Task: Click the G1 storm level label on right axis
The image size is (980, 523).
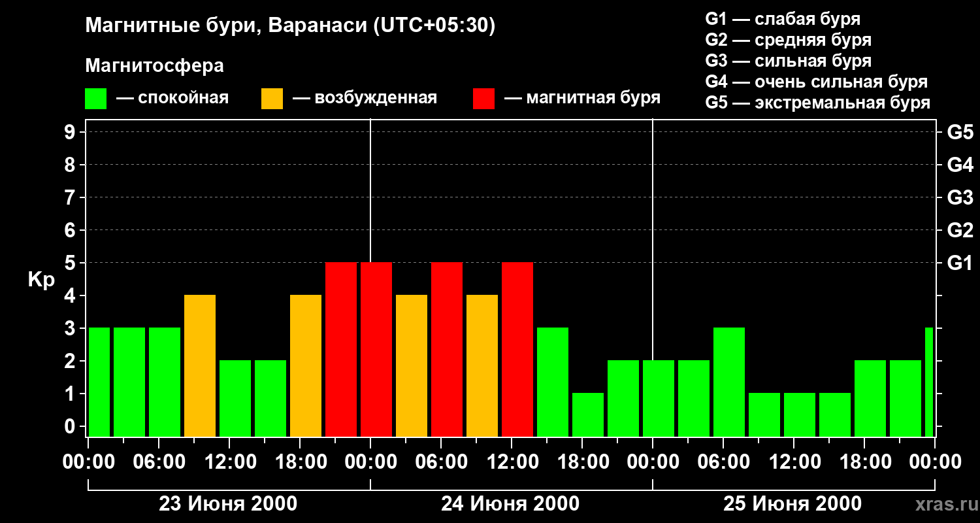Action: point(959,263)
